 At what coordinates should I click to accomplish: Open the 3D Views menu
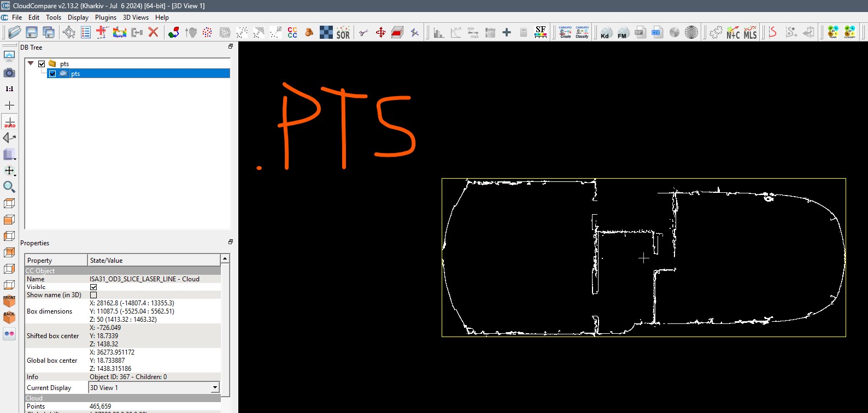(136, 17)
